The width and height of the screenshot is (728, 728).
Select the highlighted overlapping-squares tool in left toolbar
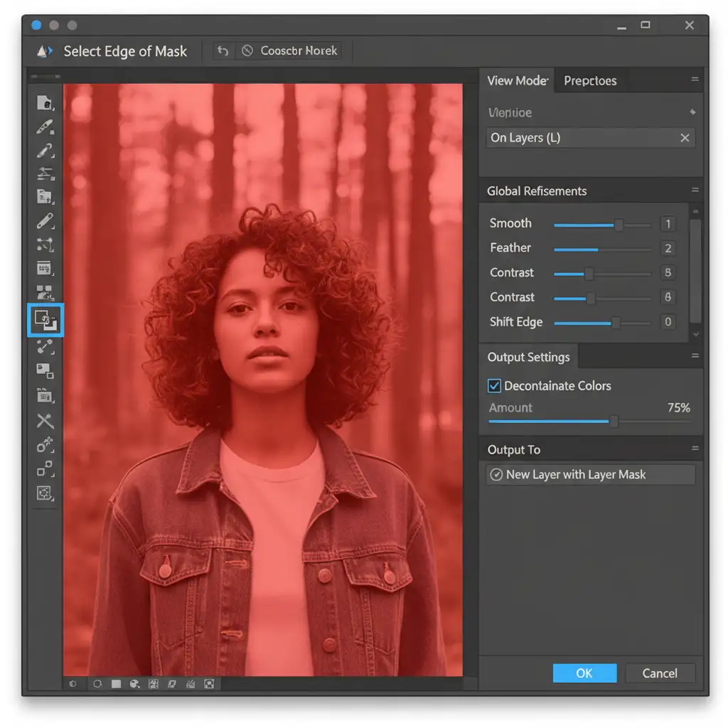click(x=45, y=320)
